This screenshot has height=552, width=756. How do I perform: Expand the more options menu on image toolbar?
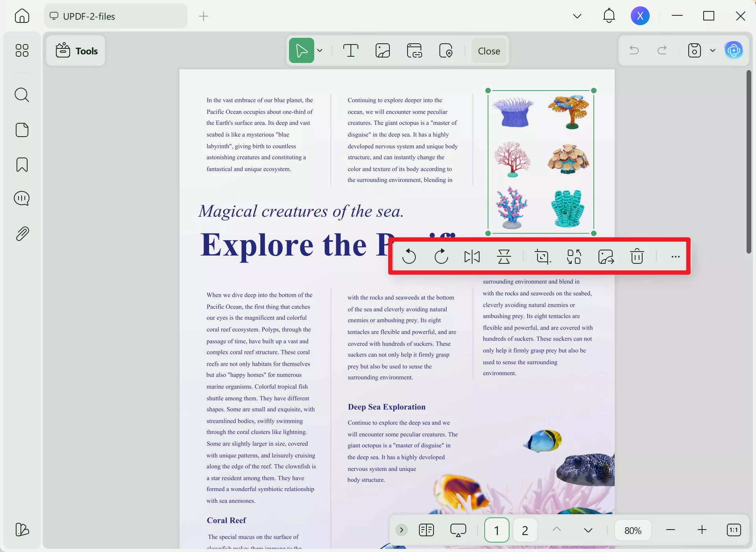pos(675,257)
